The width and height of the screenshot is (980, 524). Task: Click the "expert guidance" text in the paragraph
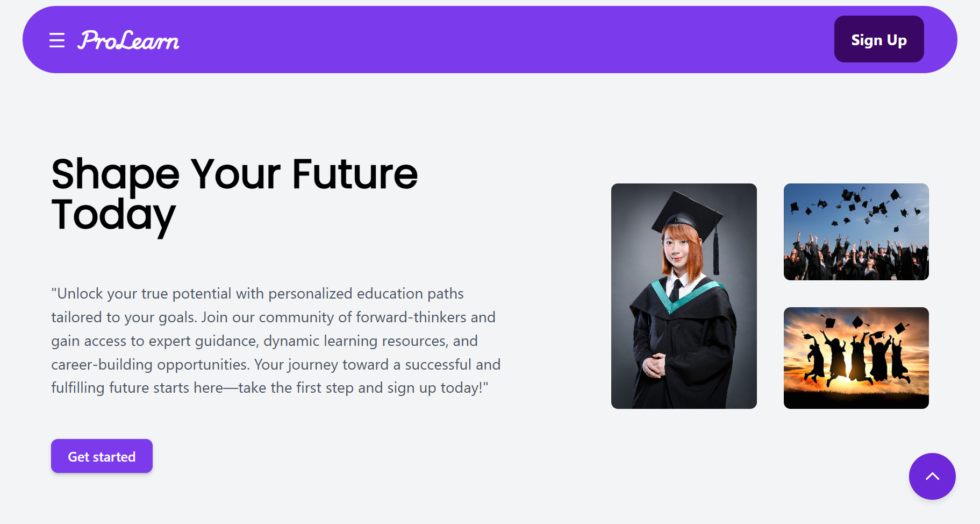[204, 341]
